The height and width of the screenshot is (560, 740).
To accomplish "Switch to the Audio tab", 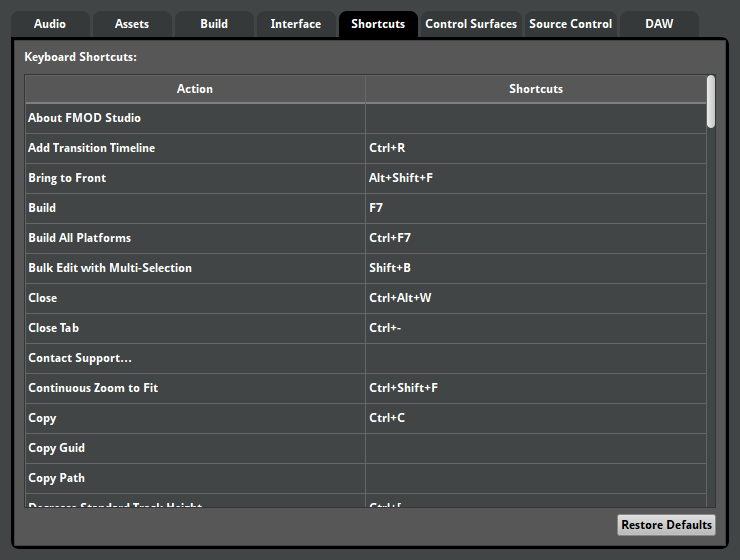I will coord(49,24).
